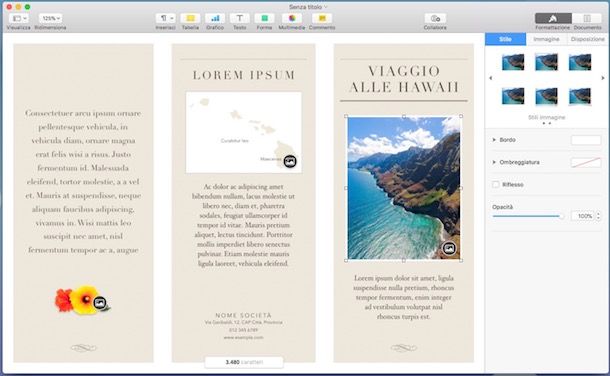Click the 3.480 caratteri counter
This screenshot has height=376, width=610.
click(244, 362)
